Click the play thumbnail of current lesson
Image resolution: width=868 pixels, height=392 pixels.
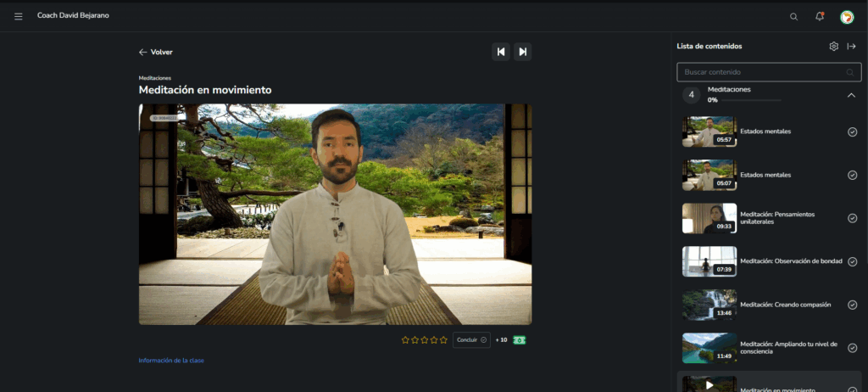click(x=709, y=384)
